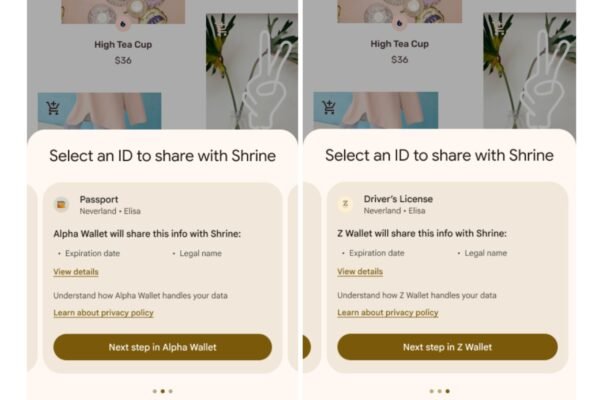Tap droplet badge above right High Tea Cup
The image size is (600, 400).
coord(399,23)
